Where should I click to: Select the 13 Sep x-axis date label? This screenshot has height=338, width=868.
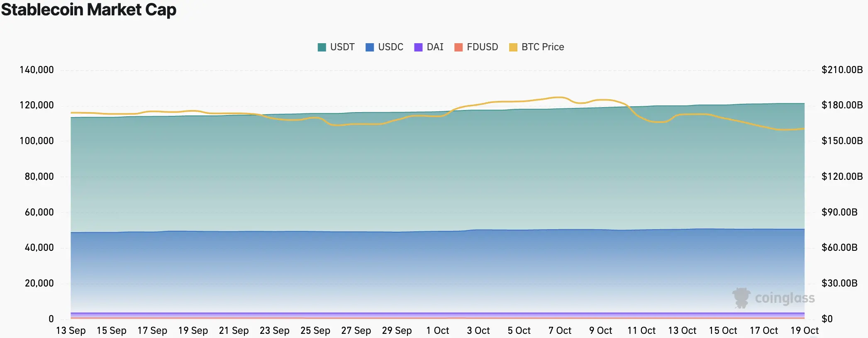point(71,331)
